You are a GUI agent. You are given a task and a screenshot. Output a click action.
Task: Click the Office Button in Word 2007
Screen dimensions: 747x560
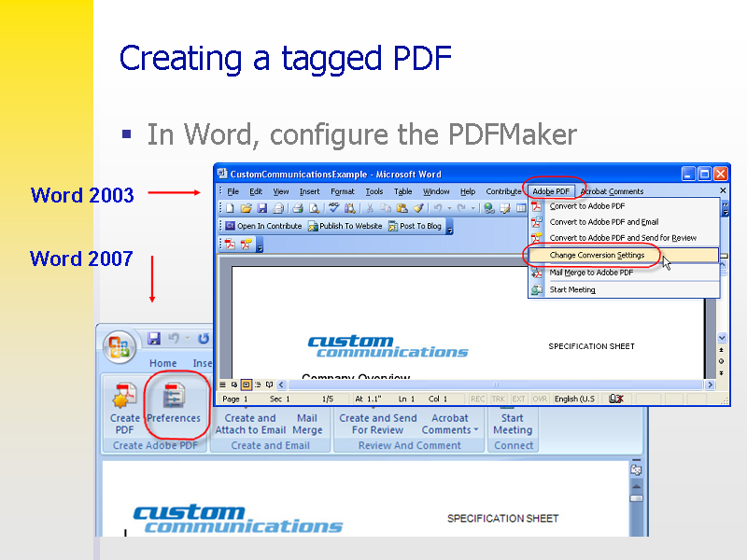click(x=120, y=346)
